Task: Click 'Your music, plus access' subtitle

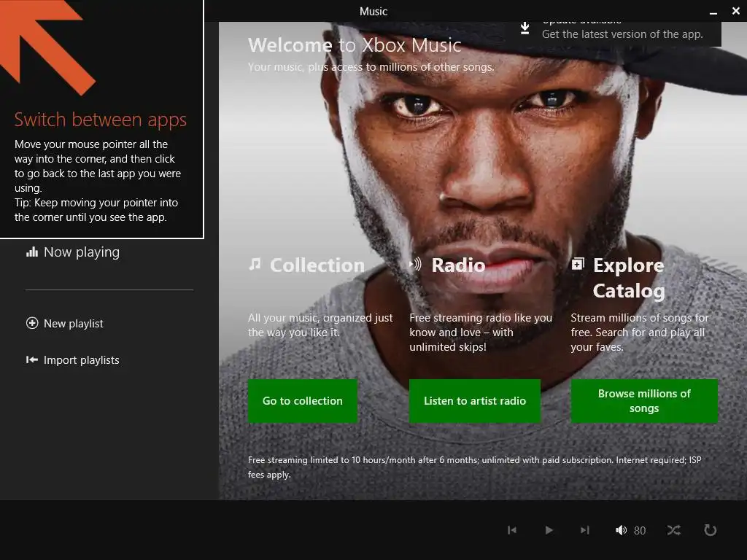Action: 371,67
